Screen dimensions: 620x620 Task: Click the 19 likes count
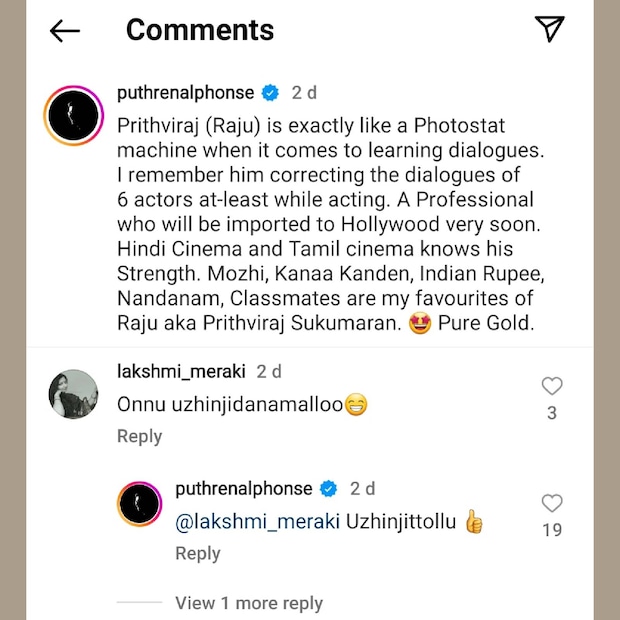click(x=552, y=530)
